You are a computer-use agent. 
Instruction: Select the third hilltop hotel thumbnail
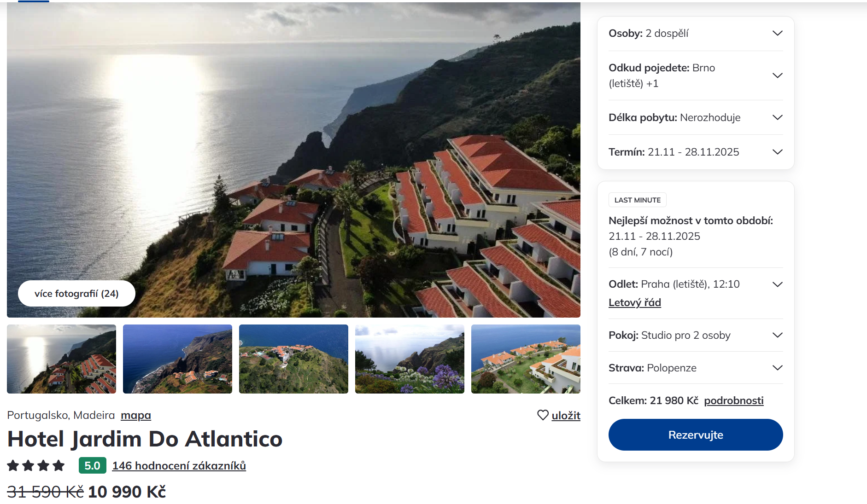pyautogui.click(x=293, y=359)
